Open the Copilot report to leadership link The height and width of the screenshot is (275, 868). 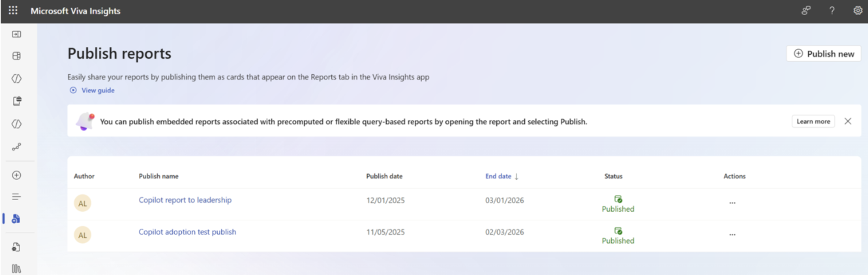[x=185, y=200]
